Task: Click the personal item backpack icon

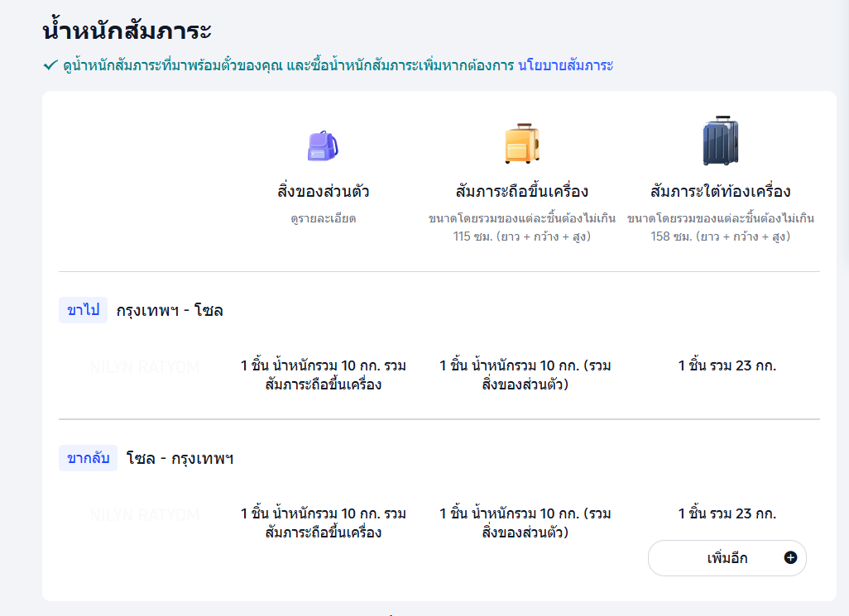Action: [322, 145]
